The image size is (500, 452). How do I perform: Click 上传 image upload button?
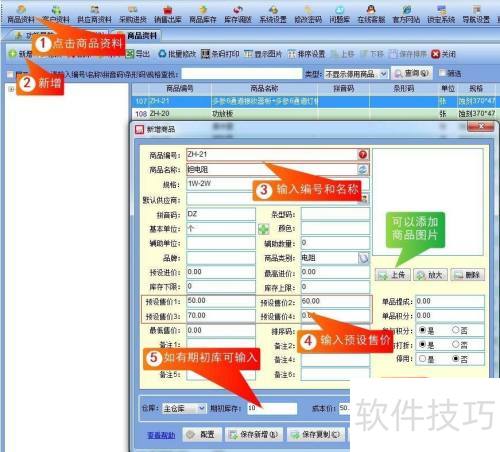[x=393, y=275]
